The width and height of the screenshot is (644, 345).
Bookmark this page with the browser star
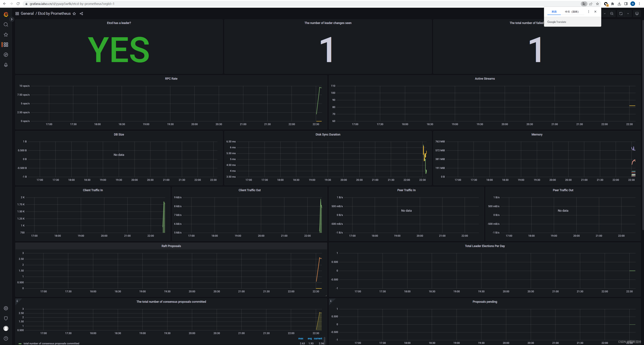coord(598,4)
